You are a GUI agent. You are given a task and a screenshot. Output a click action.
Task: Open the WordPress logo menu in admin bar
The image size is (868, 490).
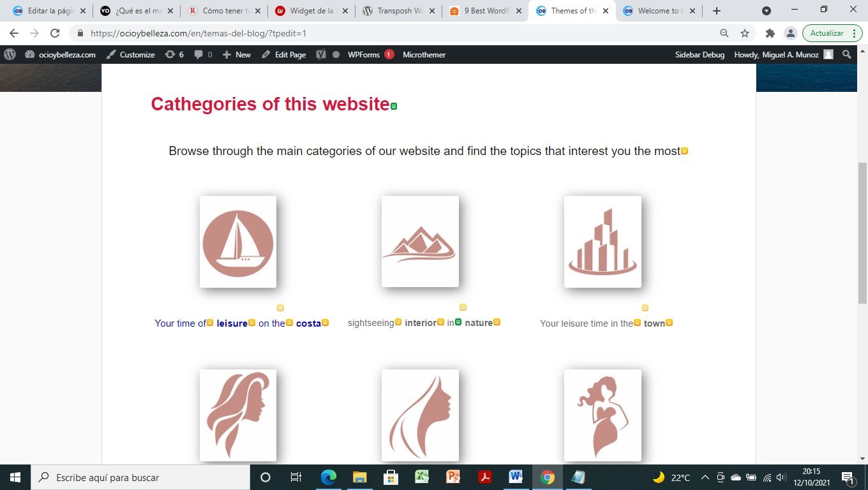point(10,55)
